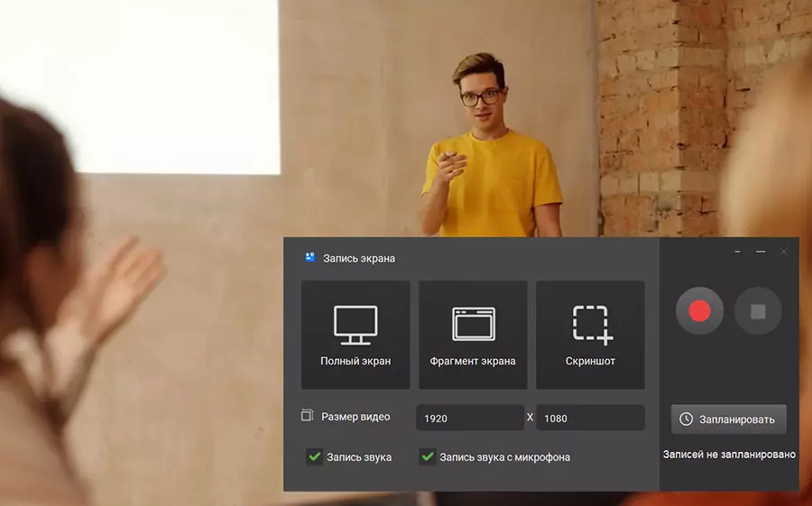Screen dimensions: 812x506
Task: Choose the Screenshot selection icon
Action: tap(592, 325)
